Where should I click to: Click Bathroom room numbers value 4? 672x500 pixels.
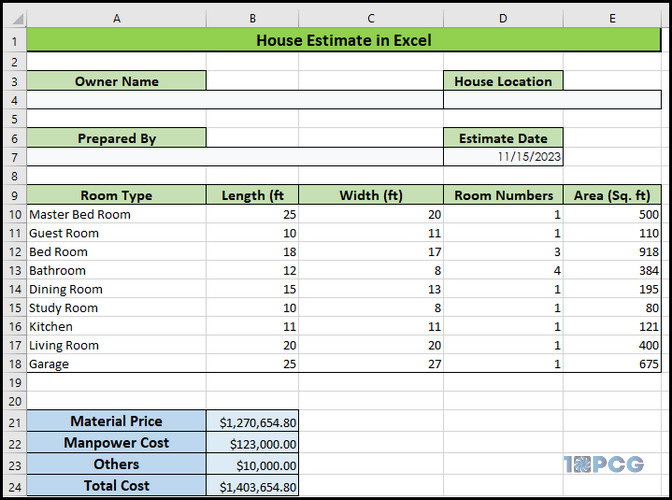coord(503,270)
